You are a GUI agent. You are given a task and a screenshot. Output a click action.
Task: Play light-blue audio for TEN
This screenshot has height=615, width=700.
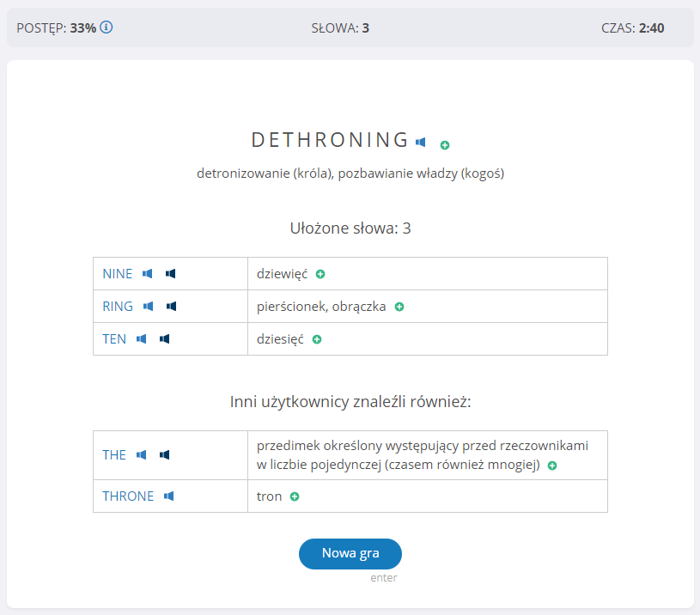point(141,338)
